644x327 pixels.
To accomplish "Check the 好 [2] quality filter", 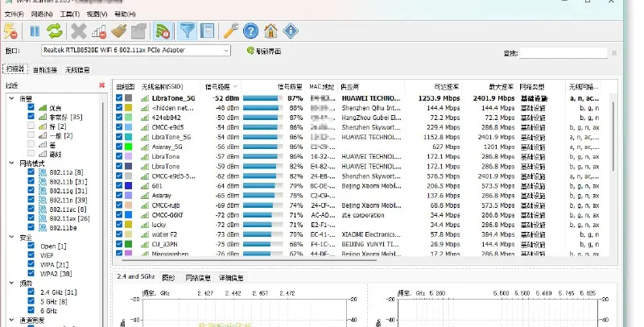I will (31, 126).
